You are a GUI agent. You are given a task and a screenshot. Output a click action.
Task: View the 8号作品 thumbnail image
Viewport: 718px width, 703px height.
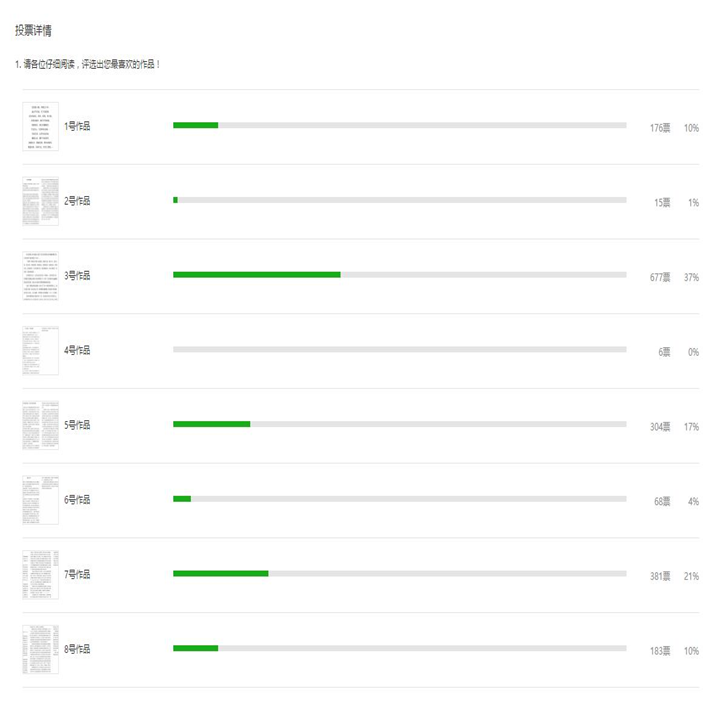pos(40,649)
